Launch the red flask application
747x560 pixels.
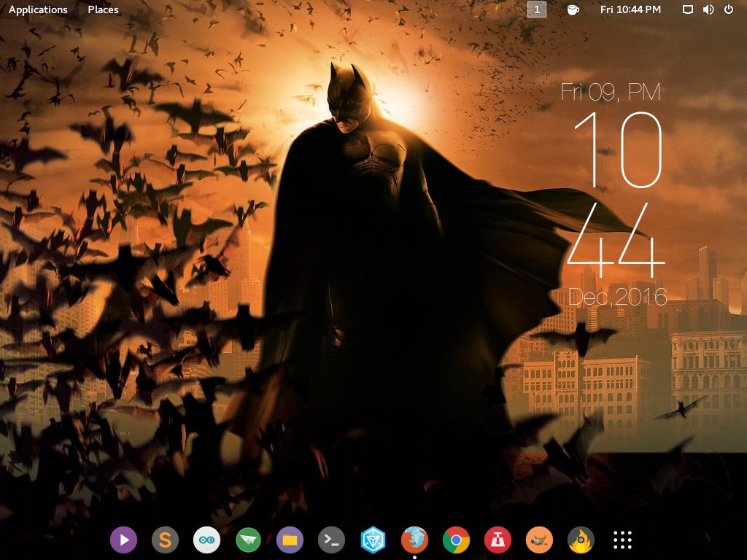[x=498, y=540]
